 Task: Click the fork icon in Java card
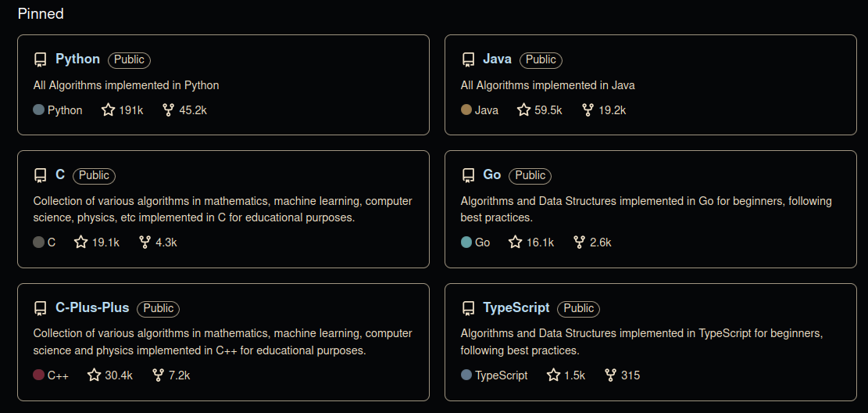coord(588,110)
